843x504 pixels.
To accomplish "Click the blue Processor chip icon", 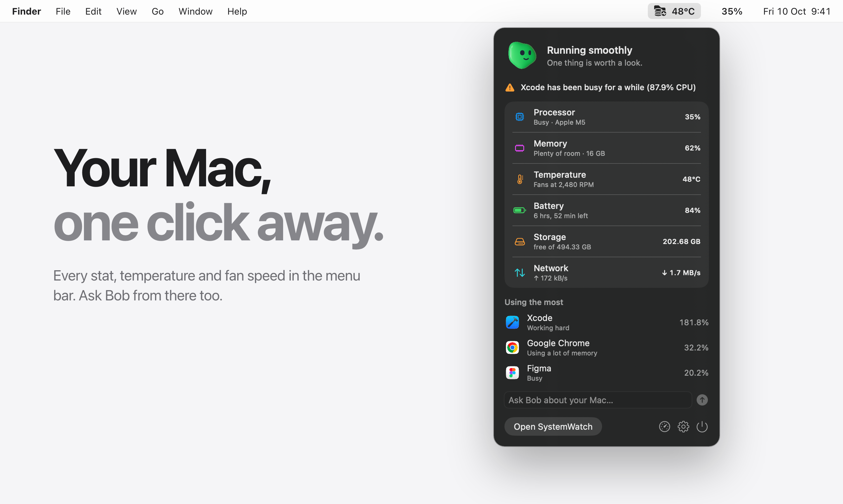I will pos(519,117).
